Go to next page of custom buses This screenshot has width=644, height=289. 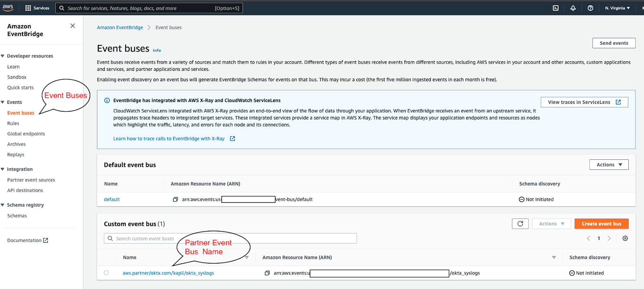click(x=609, y=238)
